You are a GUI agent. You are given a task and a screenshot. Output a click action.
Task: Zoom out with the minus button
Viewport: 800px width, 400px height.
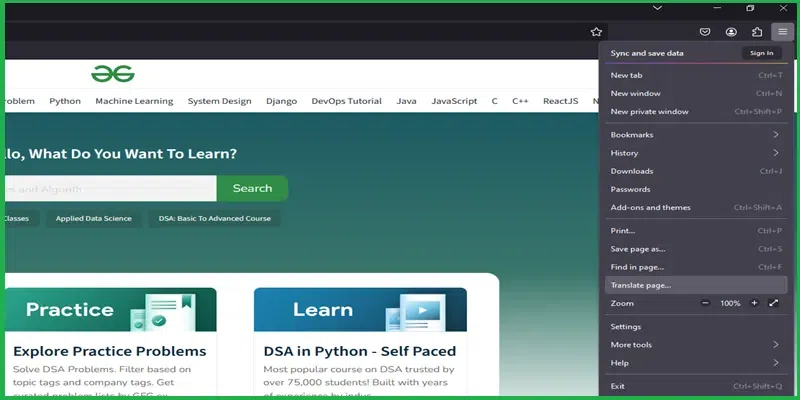(x=705, y=303)
